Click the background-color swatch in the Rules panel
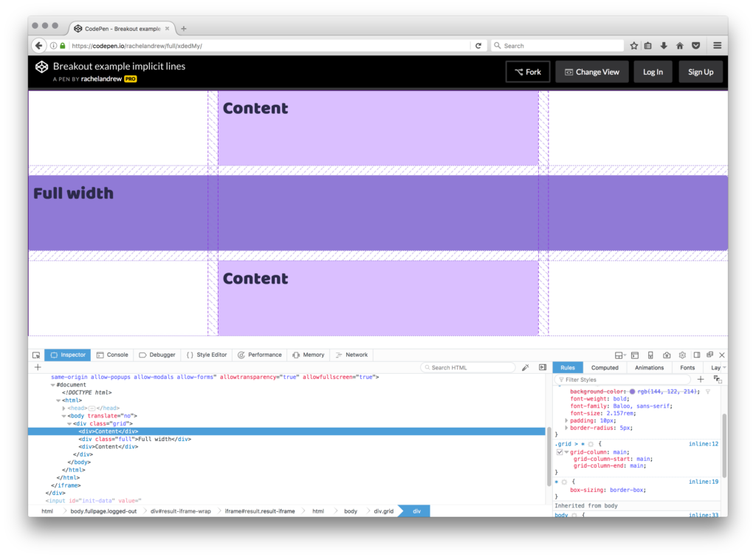Image resolution: width=756 pixels, height=557 pixels. coord(632,392)
